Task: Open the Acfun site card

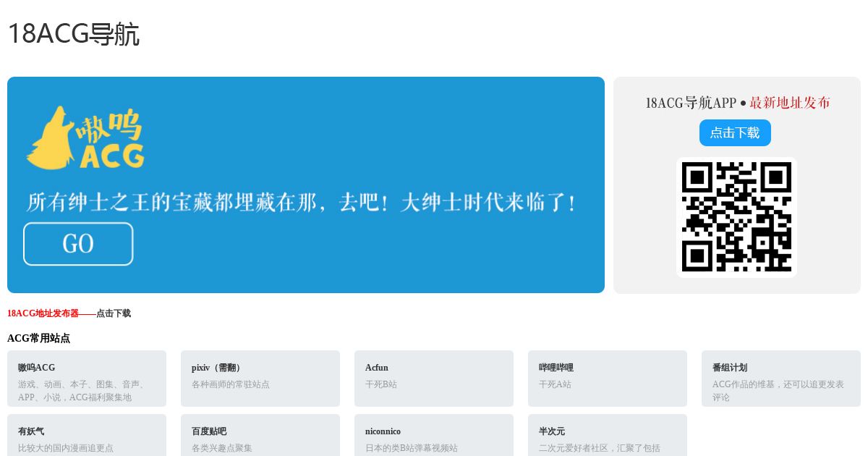Action: tap(434, 379)
